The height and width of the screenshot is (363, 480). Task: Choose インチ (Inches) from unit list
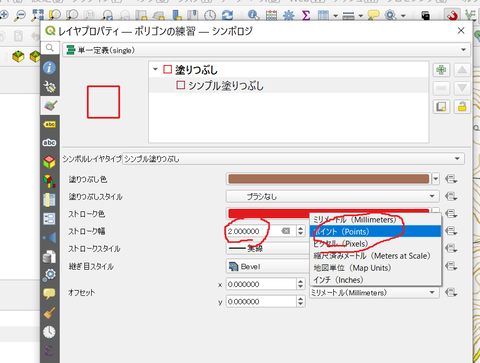click(x=376, y=280)
